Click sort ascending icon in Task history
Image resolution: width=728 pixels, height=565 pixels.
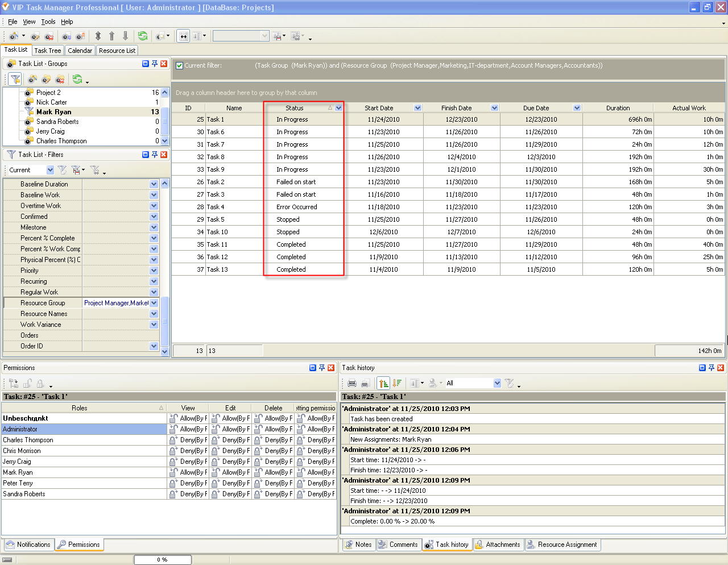tap(384, 383)
